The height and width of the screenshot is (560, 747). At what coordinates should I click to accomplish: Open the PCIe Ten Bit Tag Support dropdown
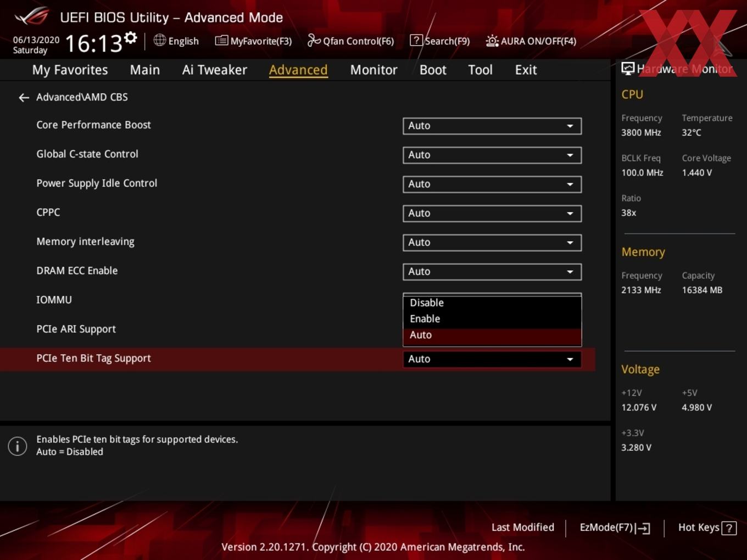pyautogui.click(x=492, y=359)
